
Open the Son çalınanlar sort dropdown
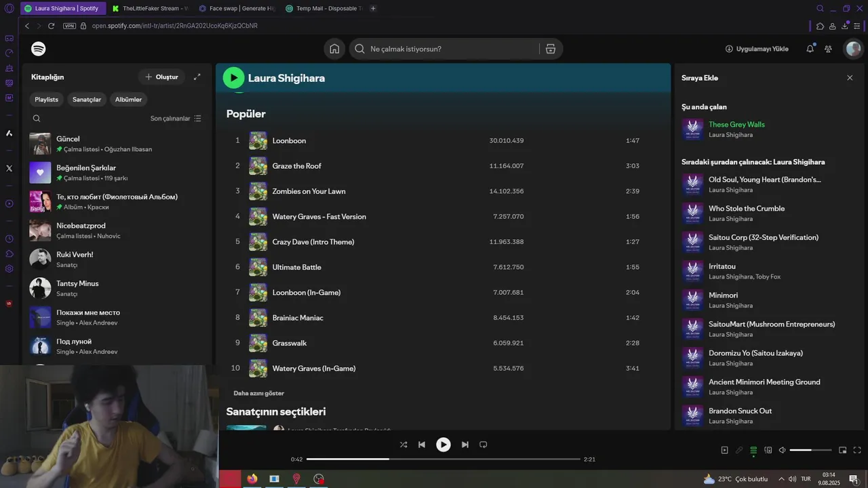pyautogui.click(x=176, y=118)
